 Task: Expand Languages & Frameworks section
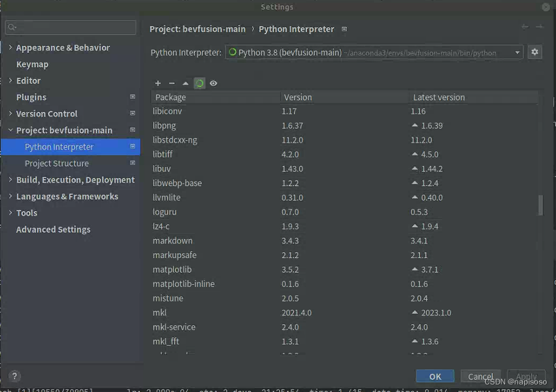point(10,196)
